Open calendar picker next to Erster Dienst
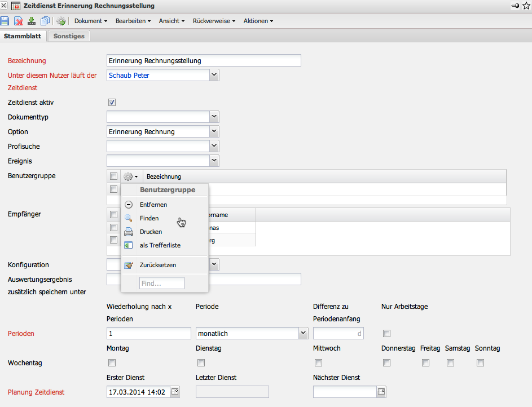Image resolution: width=532 pixels, height=407 pixels. 175,392
